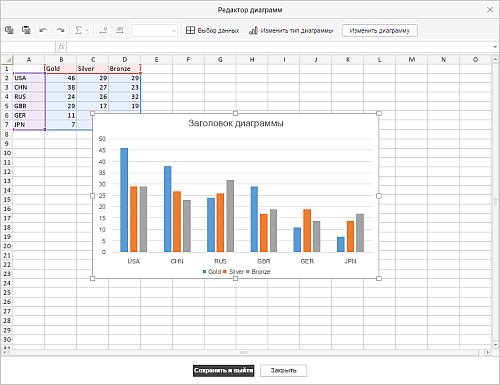Click the select-all corner of sheet
The width and height of the screenshot is (500, 385).
tap(7, 60)
